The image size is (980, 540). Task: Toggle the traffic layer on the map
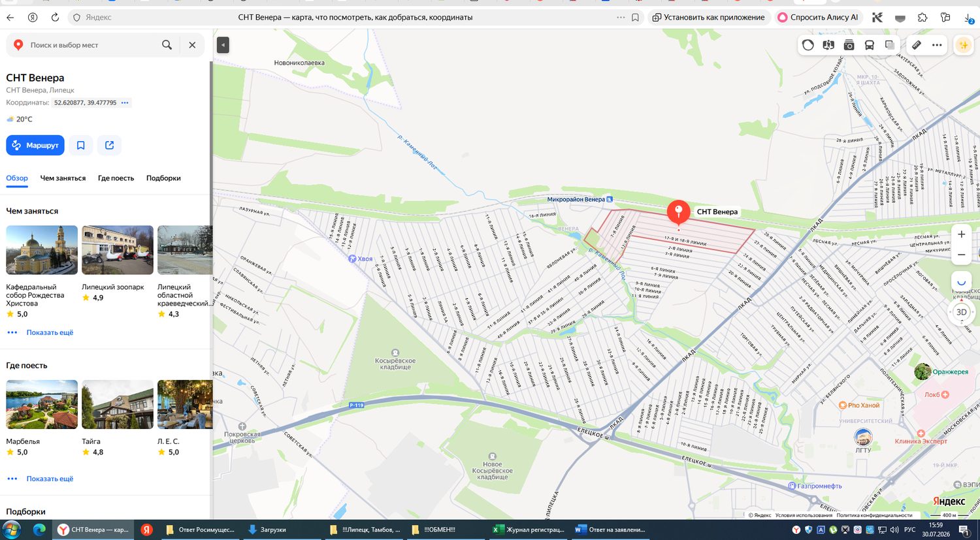coord(808,45)
